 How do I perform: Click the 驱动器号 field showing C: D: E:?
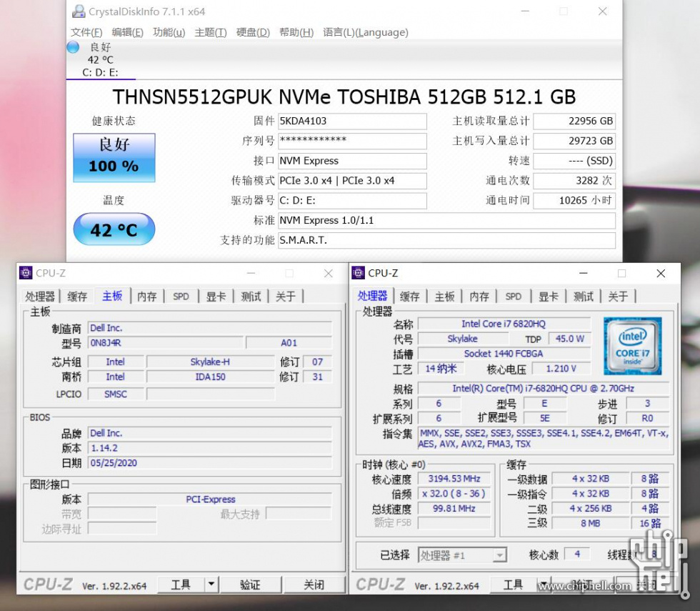[352, 201]
